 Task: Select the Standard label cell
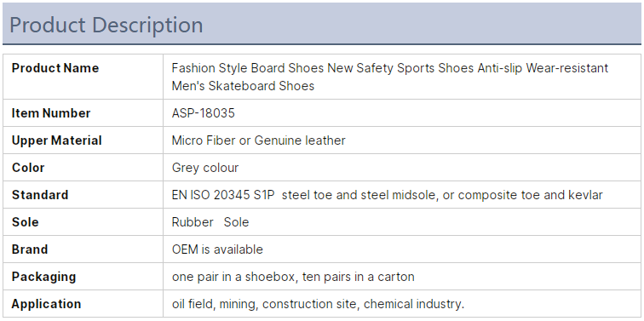tap(83, 195)
